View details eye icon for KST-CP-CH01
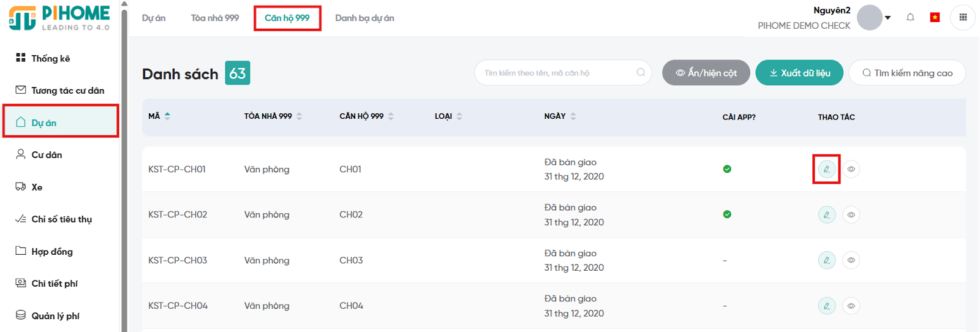This screenshot has width=980, height=332. coord(851,169)
